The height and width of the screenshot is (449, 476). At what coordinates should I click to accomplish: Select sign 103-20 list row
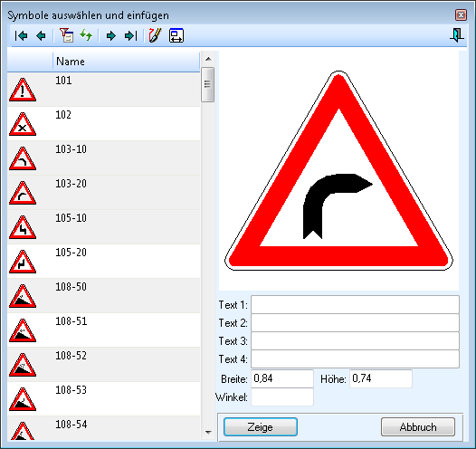(103, 193)
